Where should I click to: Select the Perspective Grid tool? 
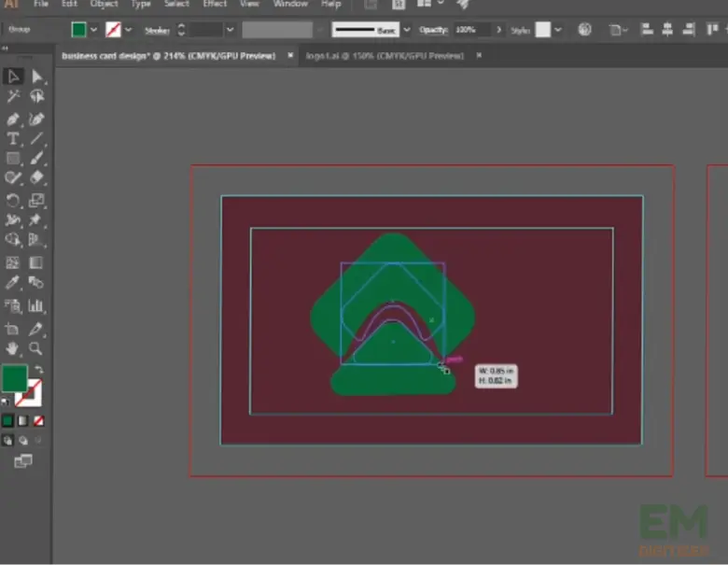[36, 239]
